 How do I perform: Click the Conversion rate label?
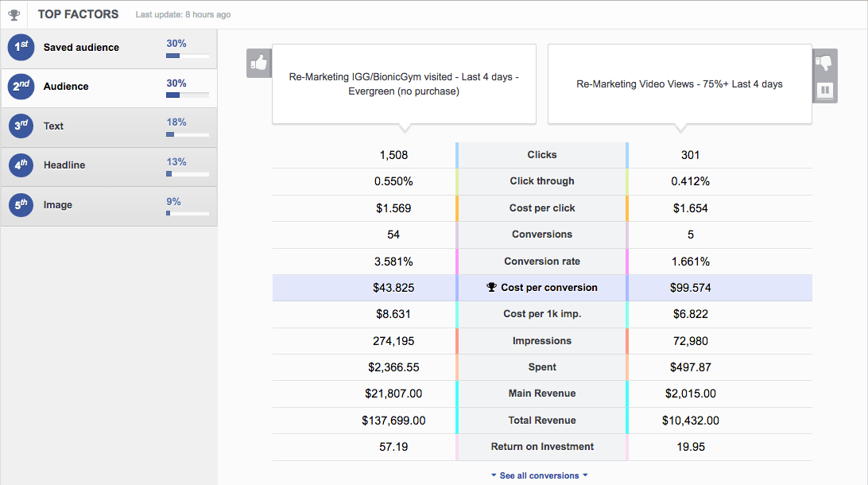pyautogui.click(x=542, y=262)
